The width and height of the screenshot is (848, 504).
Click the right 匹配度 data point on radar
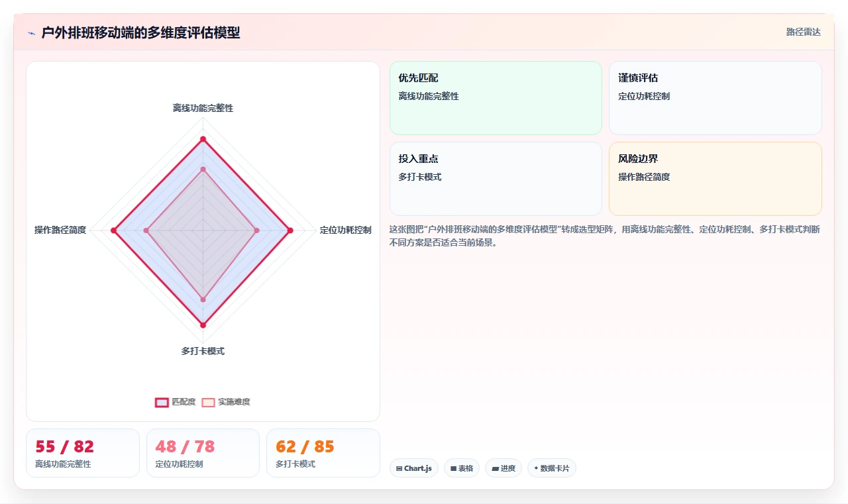(290, 230)
